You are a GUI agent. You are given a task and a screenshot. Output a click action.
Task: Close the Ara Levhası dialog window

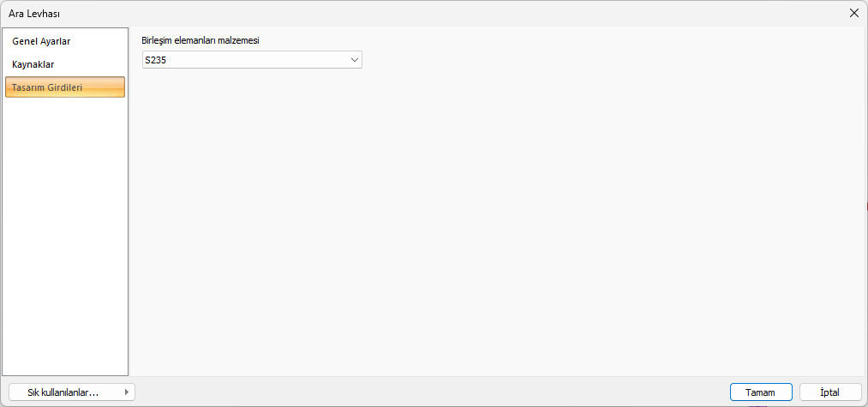point(853,13)
